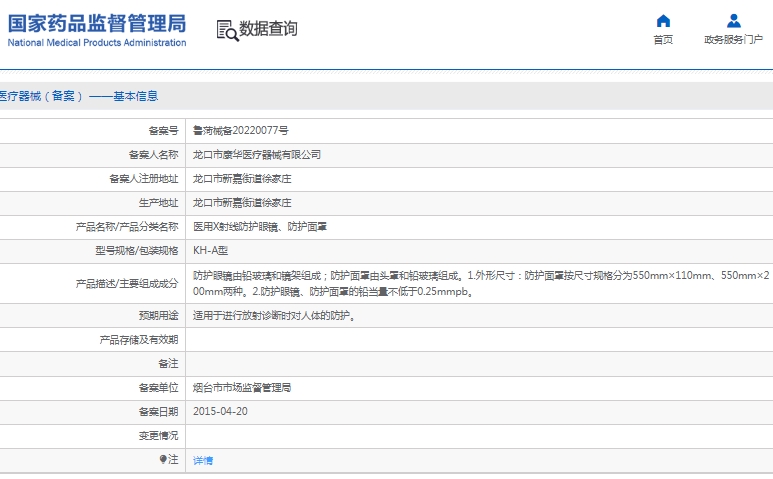
Task: Click the info bulb icon beside 注
Action: 163,459
